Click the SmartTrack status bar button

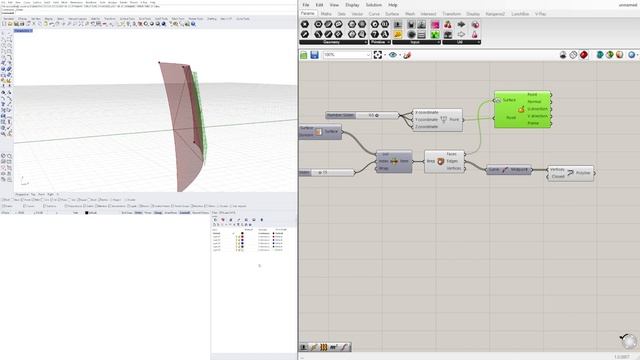pos(171,213)
